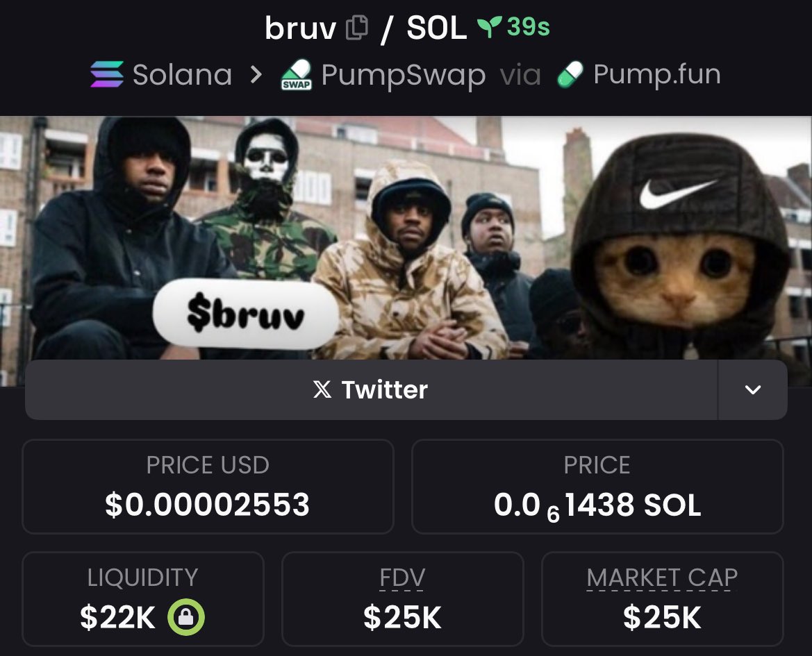Click the PRICE USD box
The height and width of the screenshot is (656, 812).
click(208, 487)
